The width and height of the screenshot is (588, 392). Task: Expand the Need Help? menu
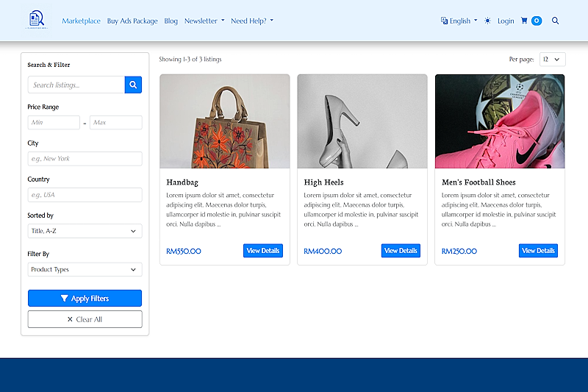[252, 21]
